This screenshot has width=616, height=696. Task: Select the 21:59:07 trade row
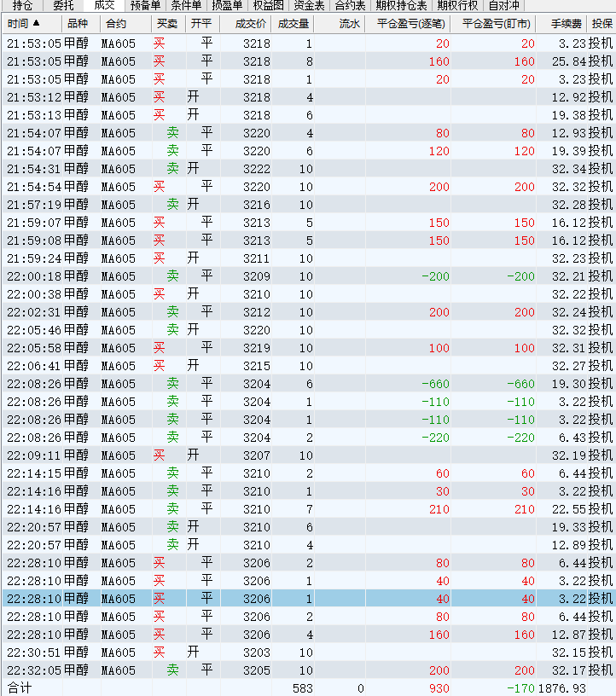pyautogui.click(x=309, y=223)
